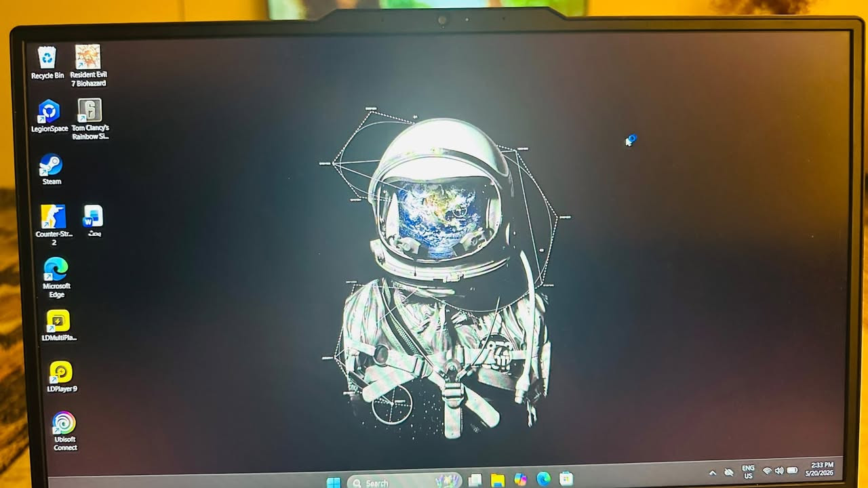Select the LDMultiPlayer desktop shortcut

click(x=59, y=326)
